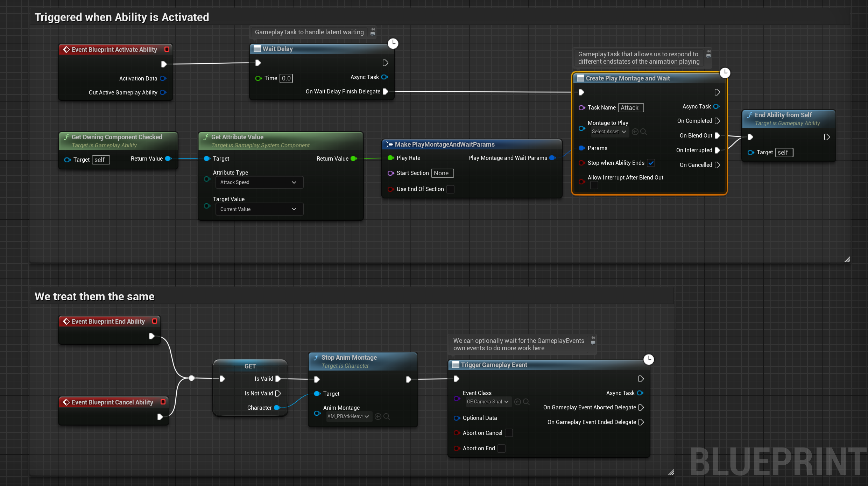This screenshot has width=868, height=486.
Task: Open the Current Value target value dropdown
Action: pos(259,209)
